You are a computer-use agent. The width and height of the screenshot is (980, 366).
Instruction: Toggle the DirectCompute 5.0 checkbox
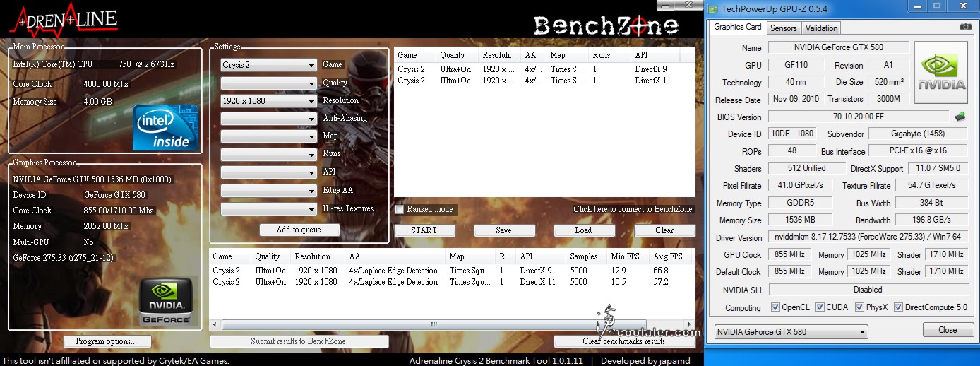click(x=899, y=307)
